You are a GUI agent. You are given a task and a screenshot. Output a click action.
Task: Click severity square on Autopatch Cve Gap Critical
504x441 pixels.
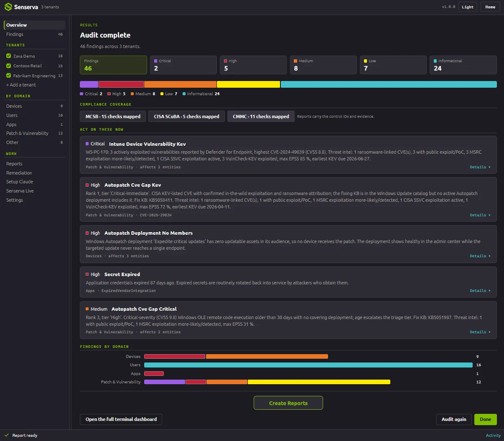tap(87, 309)
